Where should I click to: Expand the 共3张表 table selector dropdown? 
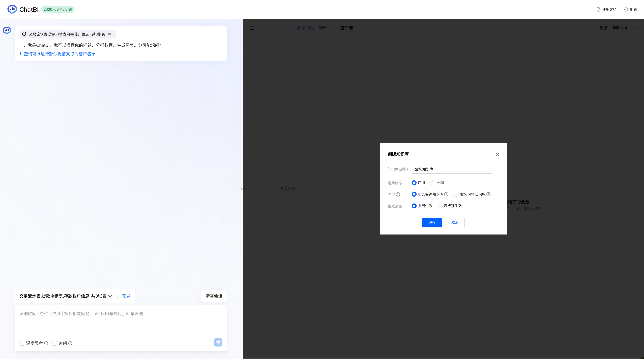pos(110,296)
